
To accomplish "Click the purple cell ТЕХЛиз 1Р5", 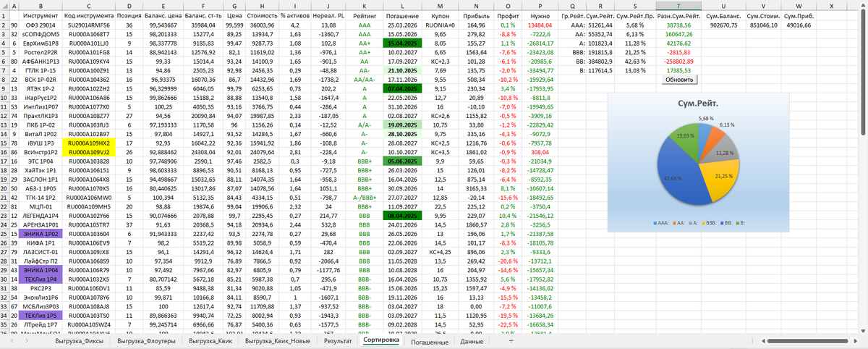I will (x=41, y=316).
